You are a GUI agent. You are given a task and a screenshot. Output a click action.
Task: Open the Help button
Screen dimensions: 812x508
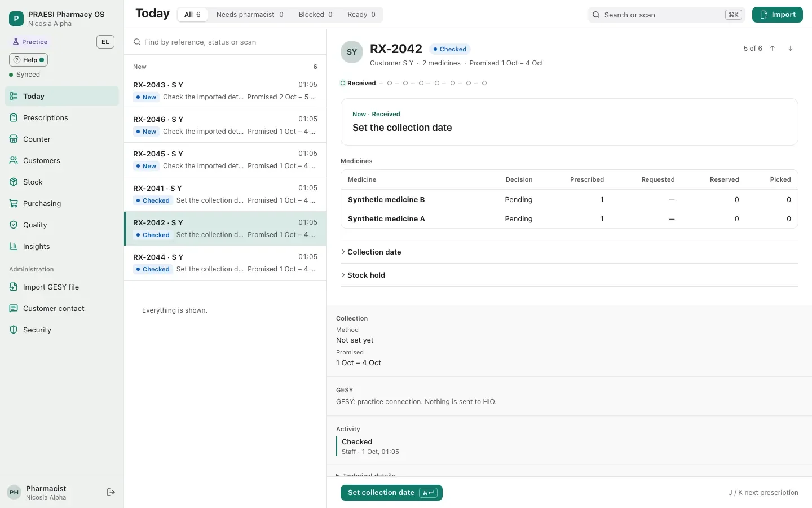click(29, 60)
